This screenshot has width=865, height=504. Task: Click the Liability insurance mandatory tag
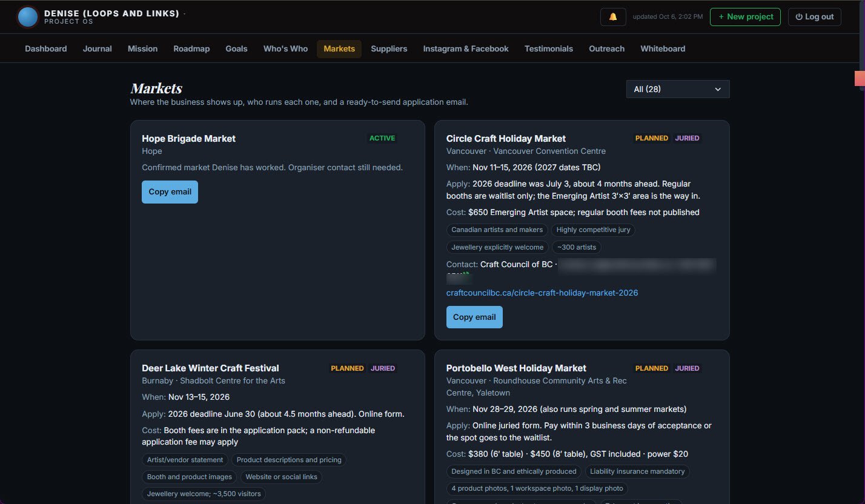pos(637,471)
